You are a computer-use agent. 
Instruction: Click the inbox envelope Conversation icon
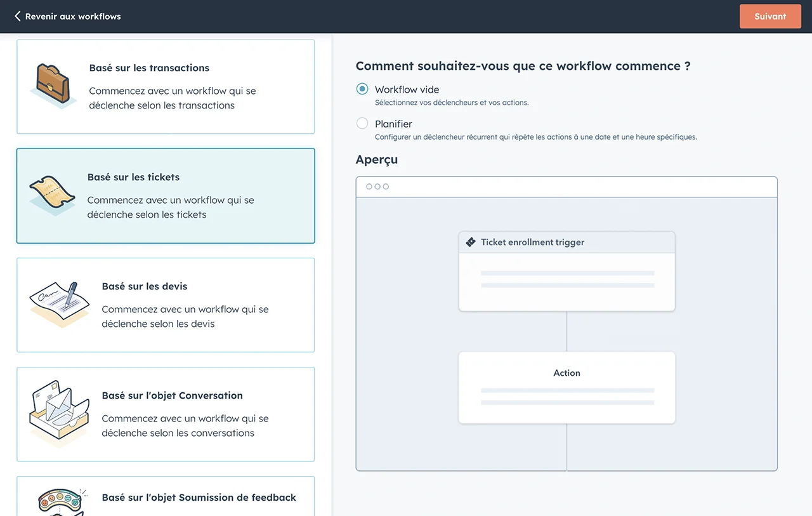(x=59, y=413)
